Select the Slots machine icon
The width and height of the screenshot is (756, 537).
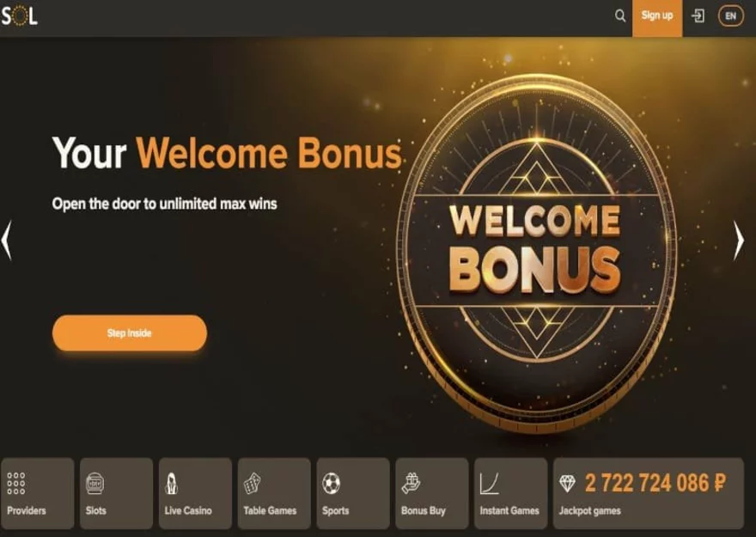pos(94,484)
